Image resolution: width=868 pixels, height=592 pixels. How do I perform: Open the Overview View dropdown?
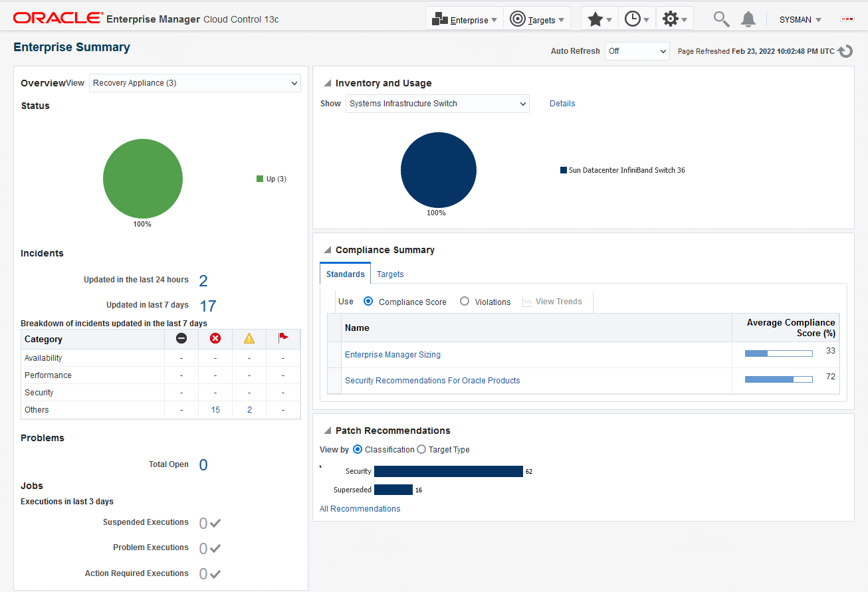tap(195, 83)
